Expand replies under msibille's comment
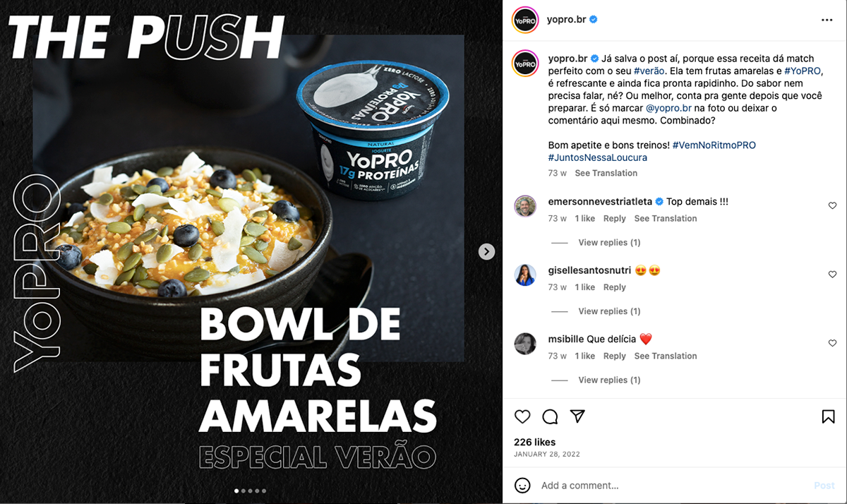The width and height of the screenshot is (847, 504). tap(609, 380)
